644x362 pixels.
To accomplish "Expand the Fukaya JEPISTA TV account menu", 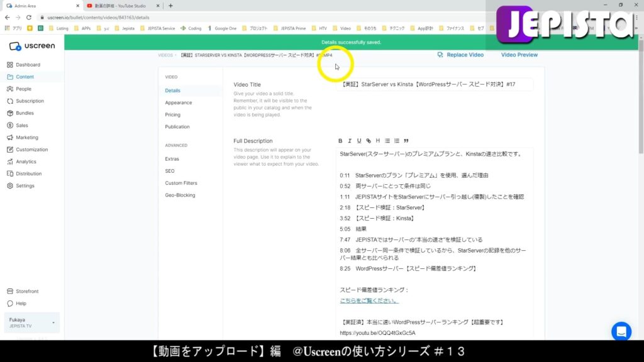I will point(31,322).
